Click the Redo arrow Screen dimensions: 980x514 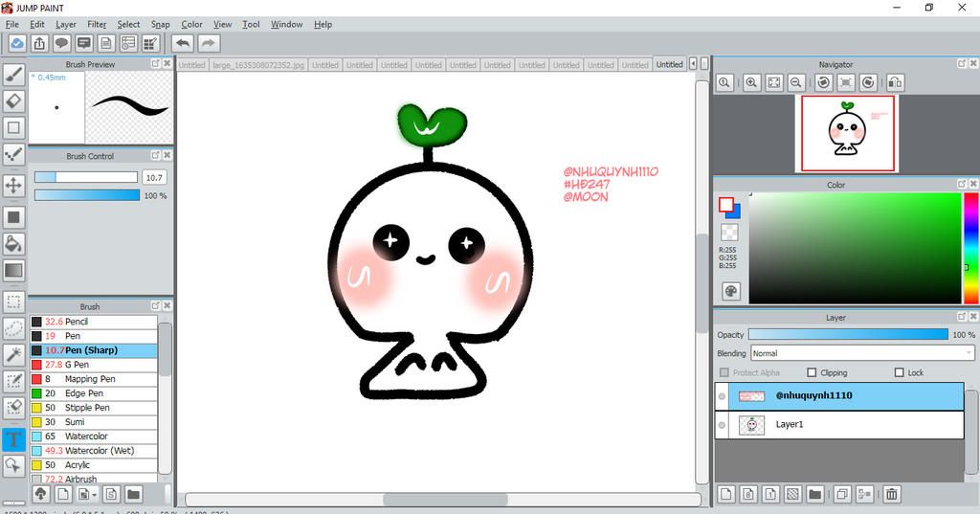pos(209,43)
